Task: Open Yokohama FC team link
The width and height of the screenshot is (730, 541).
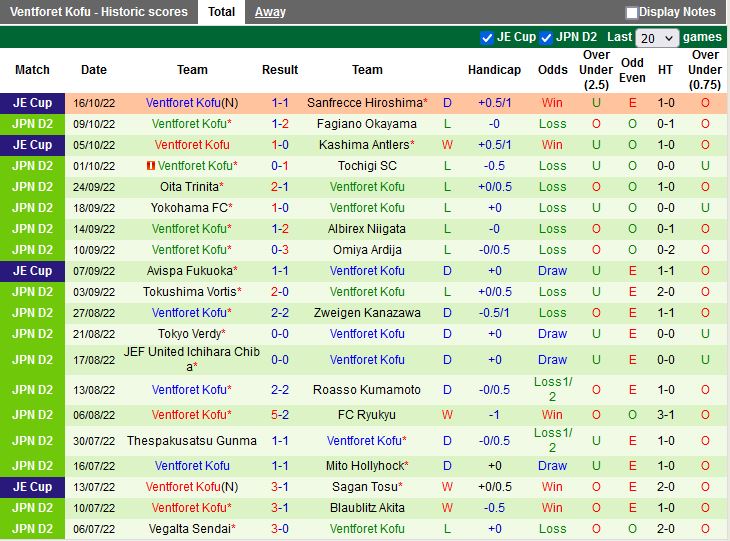Action: 189,208
